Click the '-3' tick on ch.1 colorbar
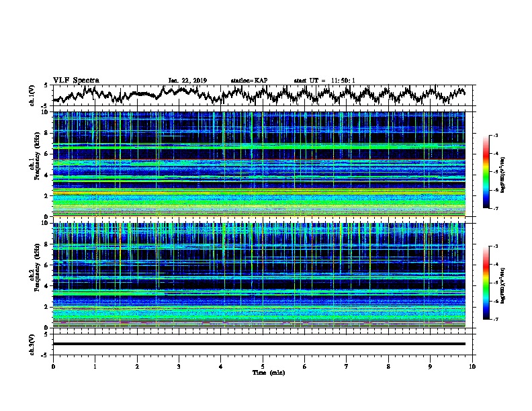This screenshot has width=532, height=411. tap(495, 135)
